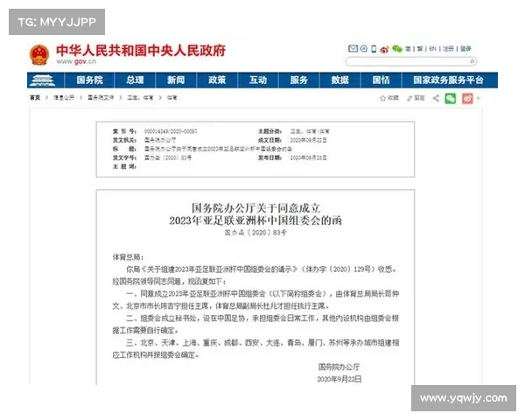Image resolution: width=525 pixels, height=420 pixels.
Task: Open the 政策 navigation menu
Action: (x=217, y=80)
